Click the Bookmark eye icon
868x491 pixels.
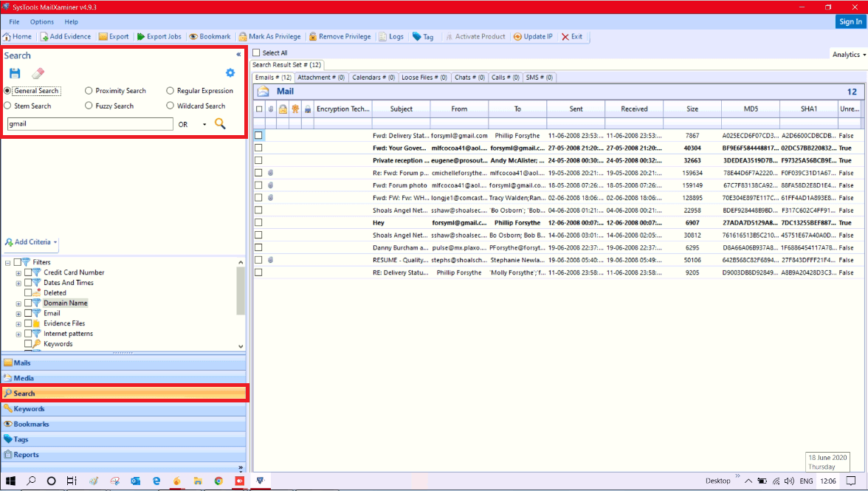pos(193,36)
